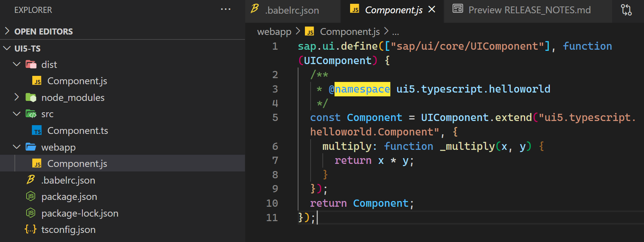The image size is (644, 242).
Task: Open the source control compare changes icon
Action: pos(626,10)
